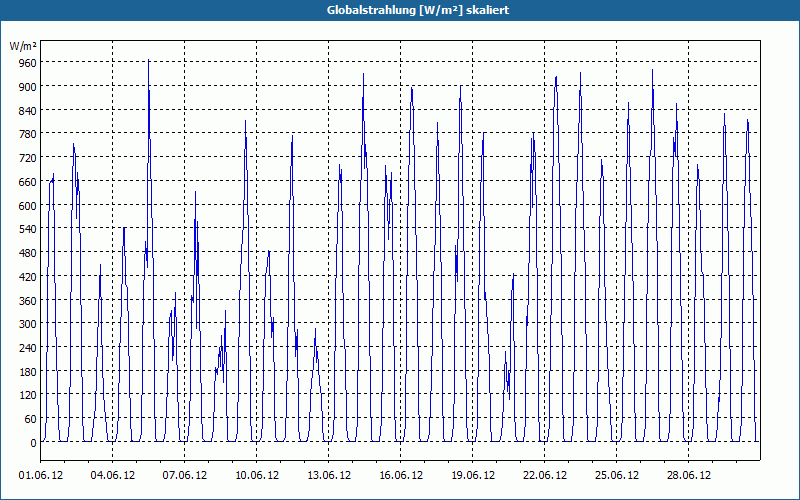Click the 28.06.12 date label
The height and width of the screenshot is (500, 800).
688,476
